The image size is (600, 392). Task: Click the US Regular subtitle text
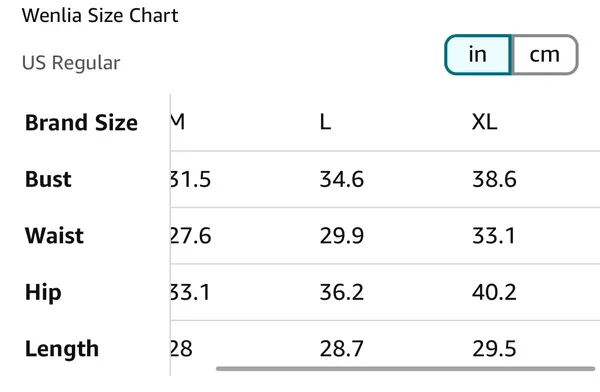tap(71, 63)
